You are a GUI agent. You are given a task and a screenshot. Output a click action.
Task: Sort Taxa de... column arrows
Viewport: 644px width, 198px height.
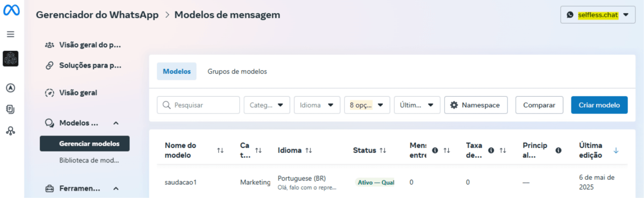click(503, 151)
